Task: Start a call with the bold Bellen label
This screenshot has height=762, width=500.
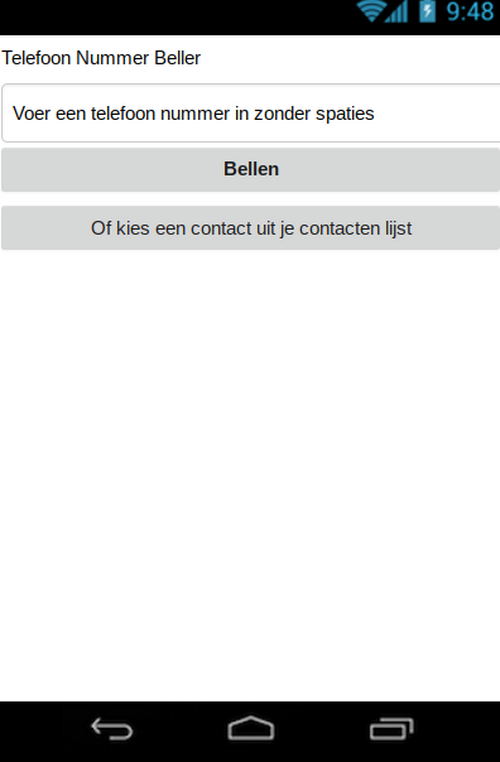Action: (x=251, y=169)
